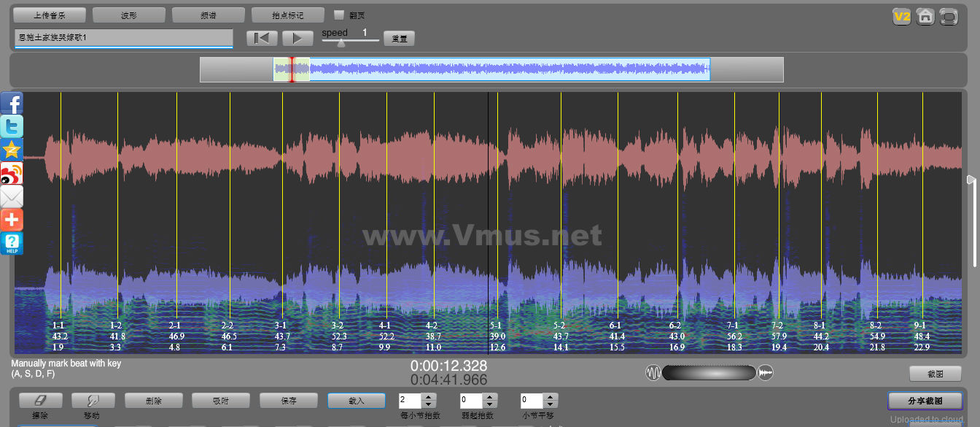Click the song title input field
980x427 pixels.
click(123, 37)
